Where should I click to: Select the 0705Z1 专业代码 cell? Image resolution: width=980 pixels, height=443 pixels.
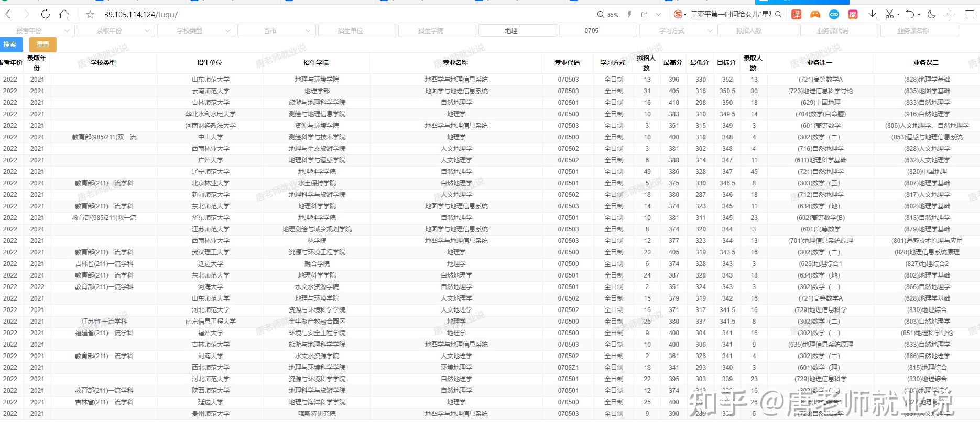pos(568,368)
